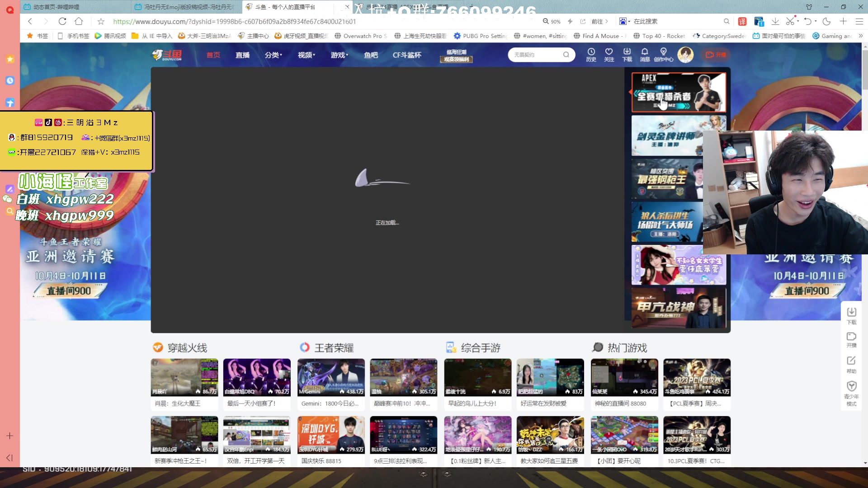Open the clock history icon in left sidebar
The height and width of the screenshot is (488, 868).
[x=10, y=80]
